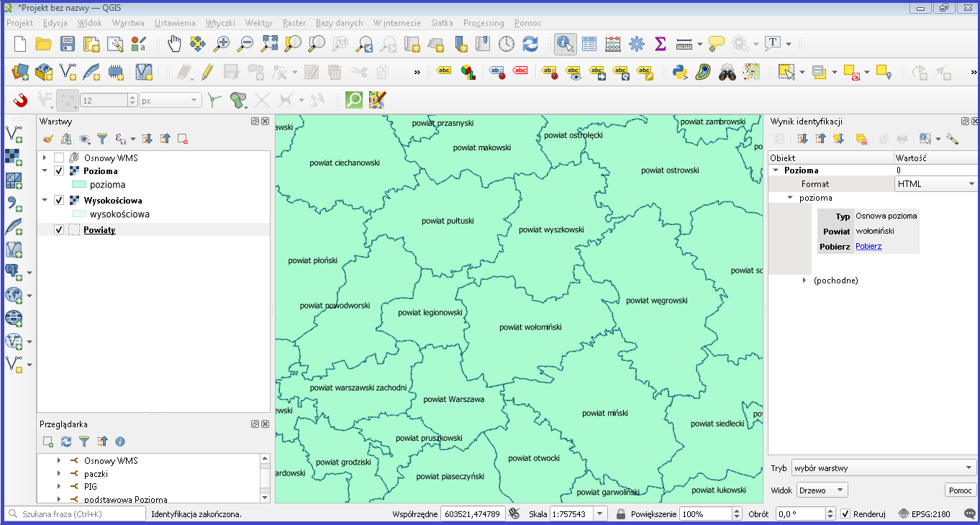Toggle visibility of the Osnowy WMS group
Screen dimensions: 980x525
click(x=59, y=157)
